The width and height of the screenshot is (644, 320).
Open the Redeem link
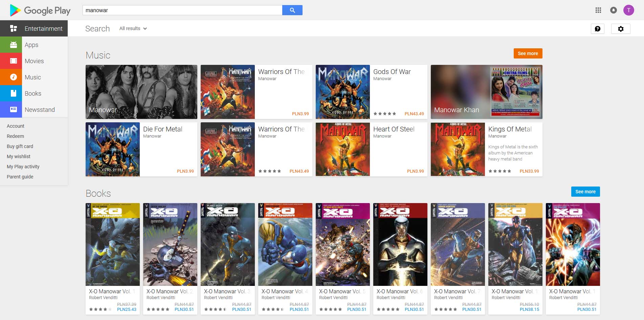[x=15, y=136]
